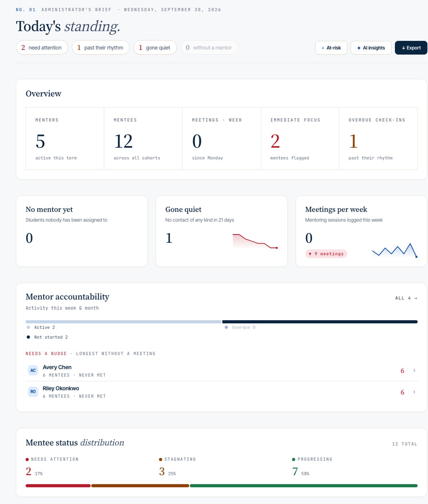Click the green Progressing bar segment

click(x=304, y=485)
